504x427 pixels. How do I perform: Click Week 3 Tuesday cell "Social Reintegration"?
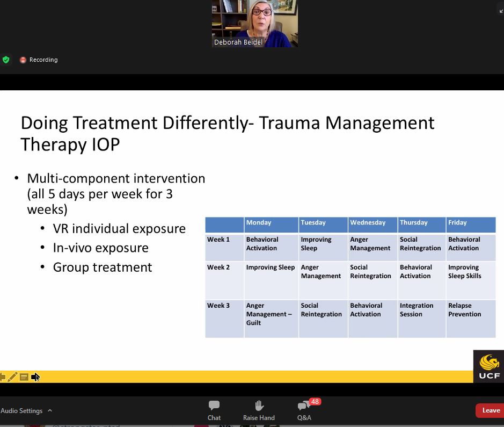coord(323,319)
